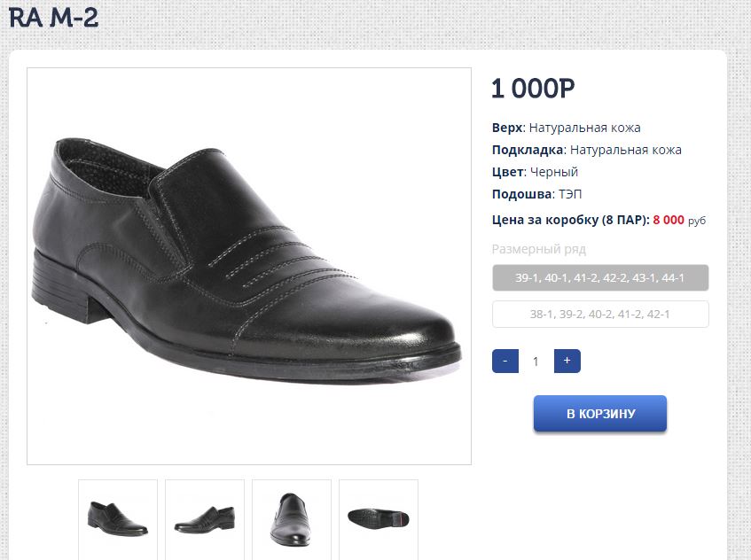The height and width of the screenshot is (560, 751).
Task: Add the shoes with В КОРЗИНУ button
Action: (600, 414)
